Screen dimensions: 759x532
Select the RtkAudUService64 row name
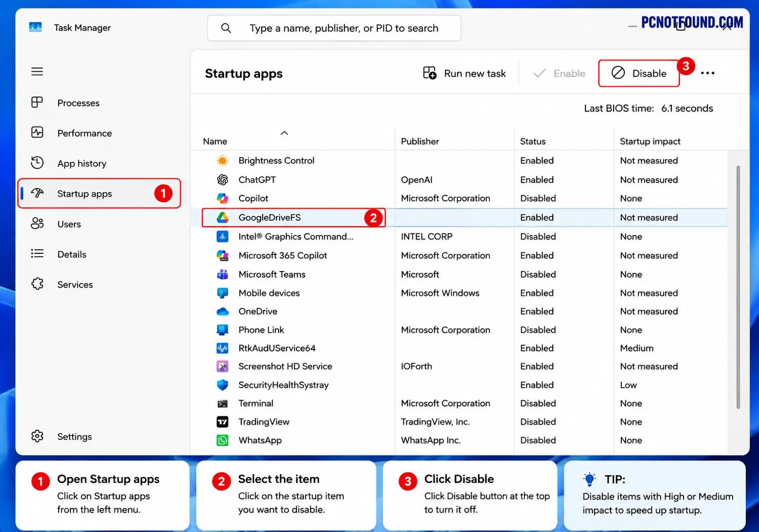click(277, 348)
